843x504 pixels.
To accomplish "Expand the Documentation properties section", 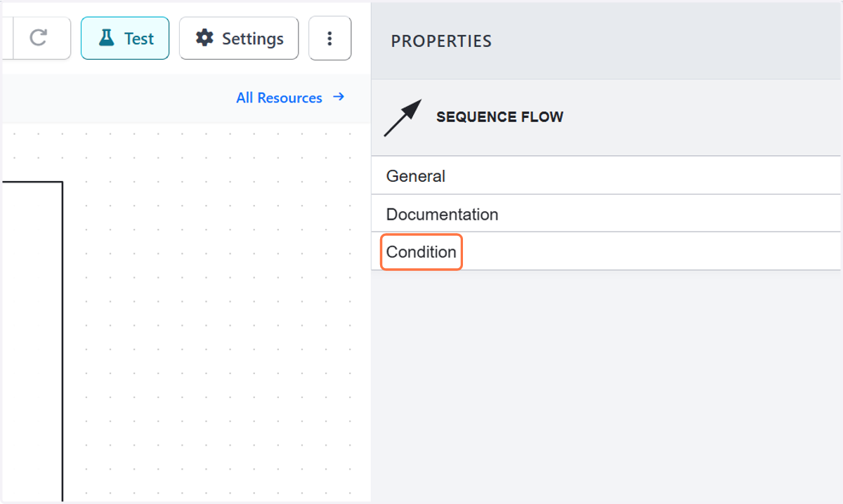I will click(606, 213).
